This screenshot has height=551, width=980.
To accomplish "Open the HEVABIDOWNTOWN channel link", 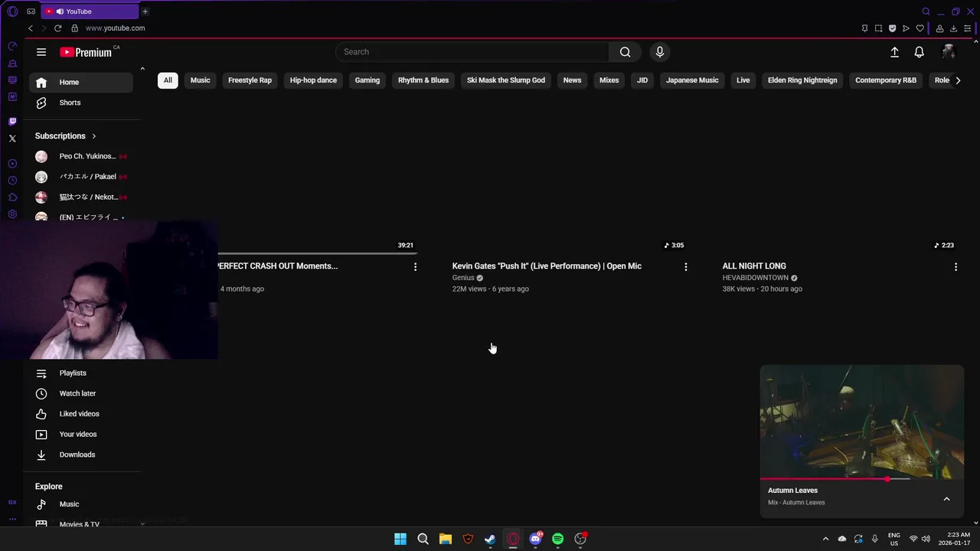I will coord(756,278).
